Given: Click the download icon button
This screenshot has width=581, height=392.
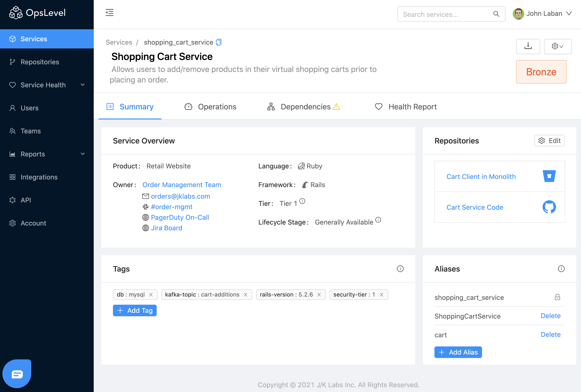Looking at the screenshot, I should [x=528, y=46].
